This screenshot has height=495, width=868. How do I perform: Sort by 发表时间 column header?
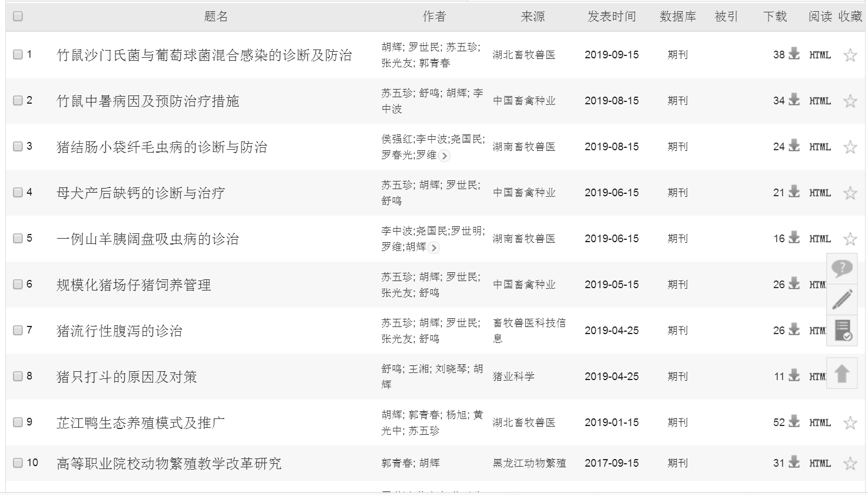coord(611,16)
